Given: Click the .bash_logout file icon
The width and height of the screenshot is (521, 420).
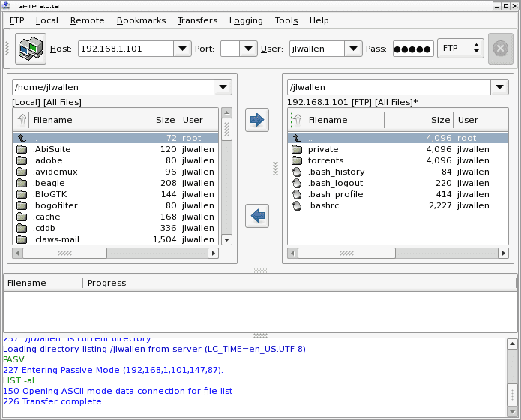Looking at the screenshot, I should [x=297, y=183].
